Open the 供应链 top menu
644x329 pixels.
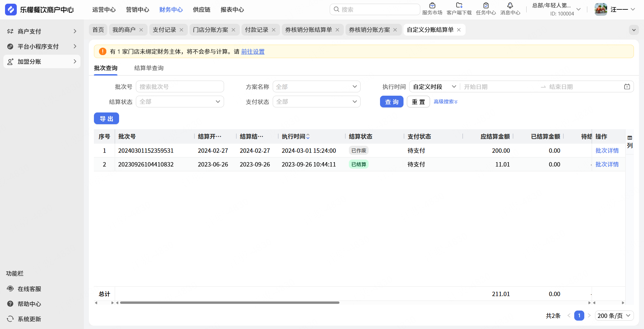coord(202,10)
